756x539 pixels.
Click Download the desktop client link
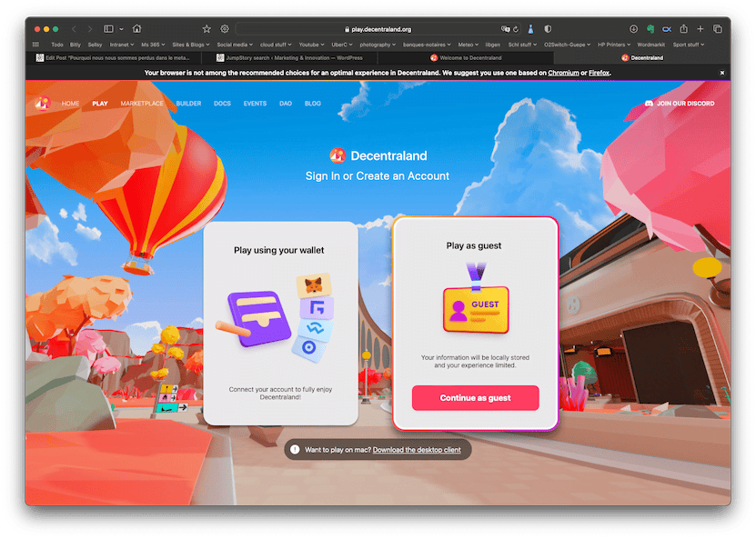[x=417, y=450]
